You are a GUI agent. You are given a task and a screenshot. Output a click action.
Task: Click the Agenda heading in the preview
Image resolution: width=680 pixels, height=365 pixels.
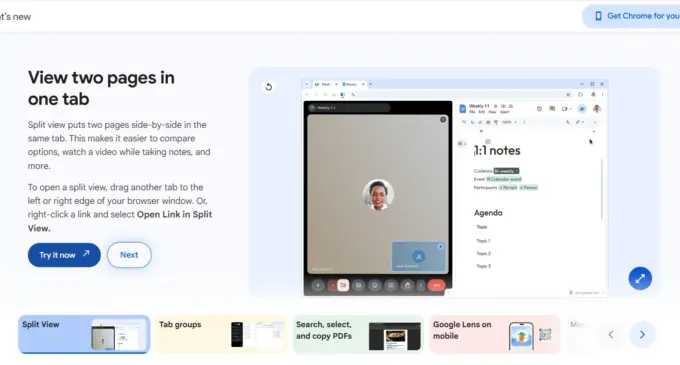tap(488, 213)
